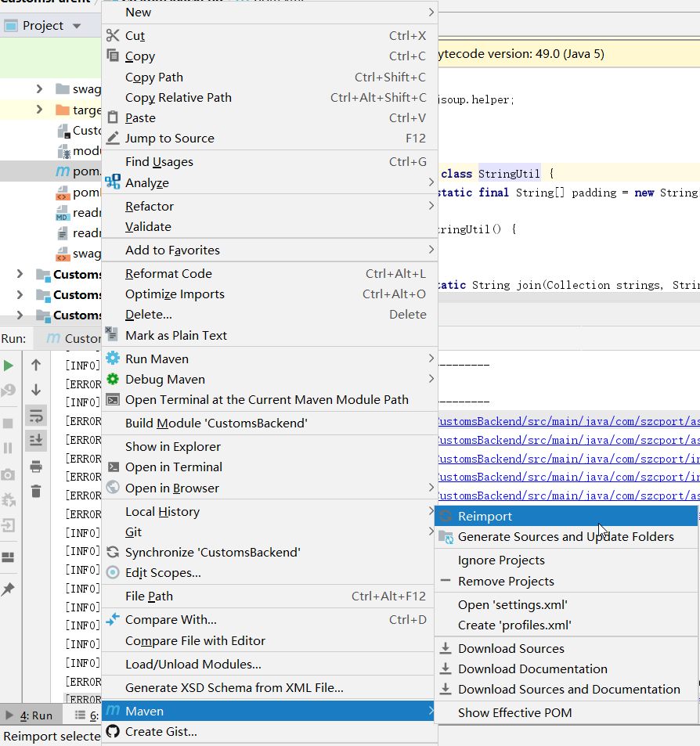
Task: Select Create Gist from context menu
Action: [161, 732]
